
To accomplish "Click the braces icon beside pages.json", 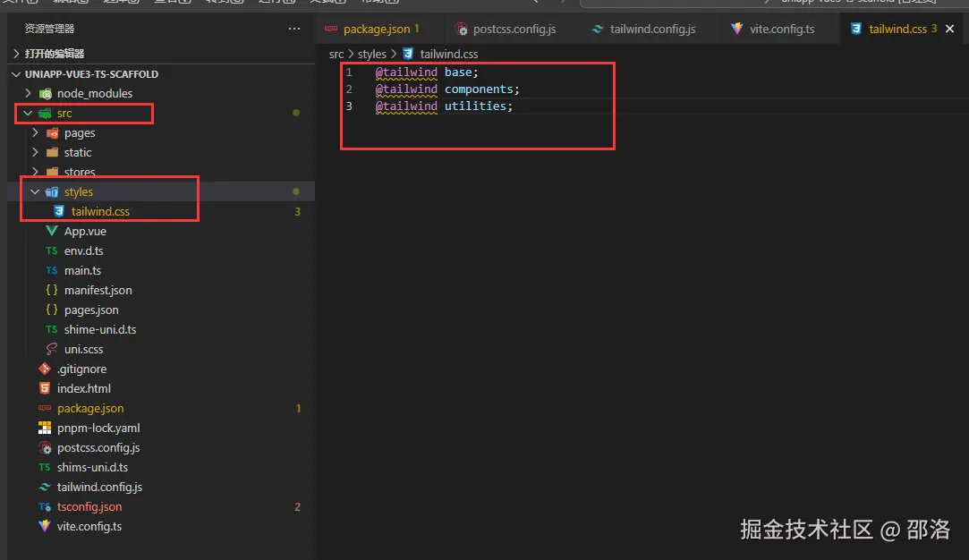I will [52, 310].
